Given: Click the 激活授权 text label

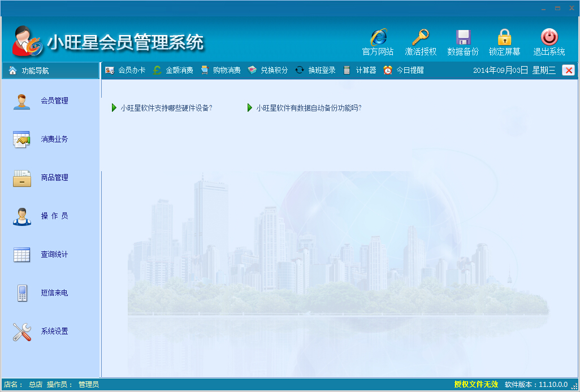Looking at the screenshot, I should (x=421, y=52).
